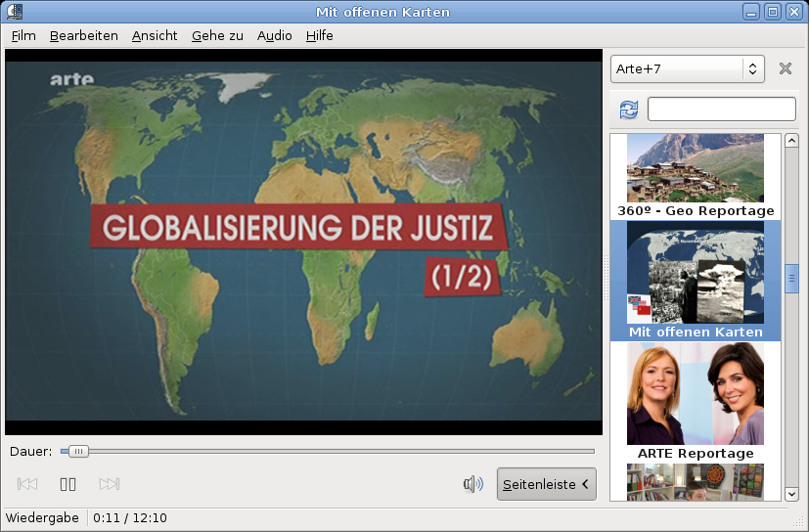
Task: Refresh the Arte+7 video list
Action: (628, 110)
